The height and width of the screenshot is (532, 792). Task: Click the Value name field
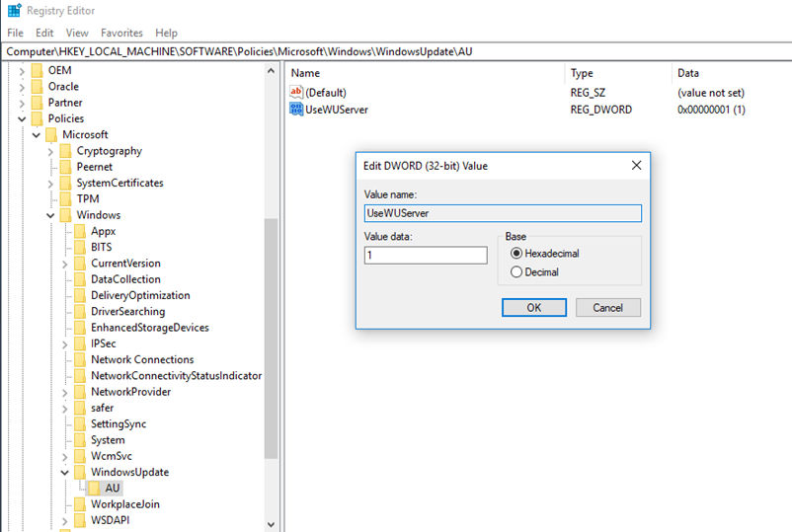(x=503, y=213)
